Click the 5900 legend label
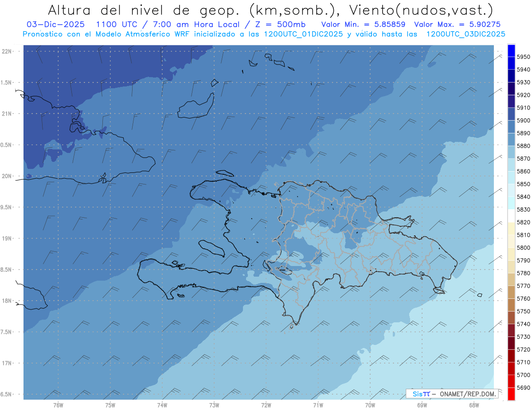The width and height of the screenshot is (532, 411). click(524, 121)
